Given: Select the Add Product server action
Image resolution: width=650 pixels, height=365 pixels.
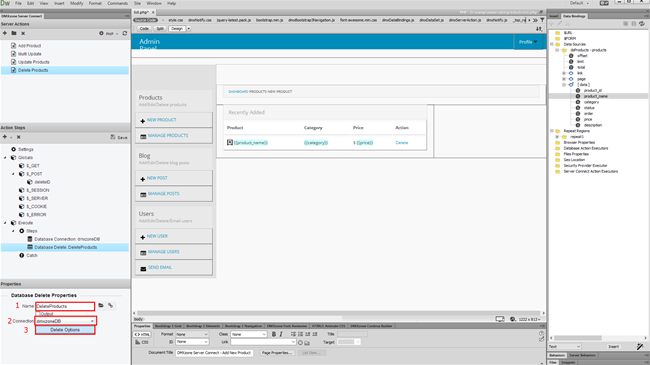Looking at the screenshot, I should (29, 46).
